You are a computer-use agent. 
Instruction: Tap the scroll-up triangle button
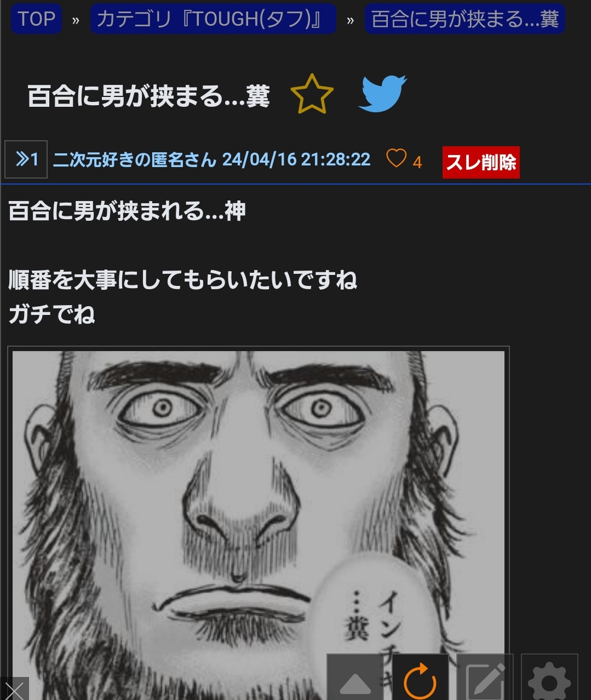(x=355, y=678)
